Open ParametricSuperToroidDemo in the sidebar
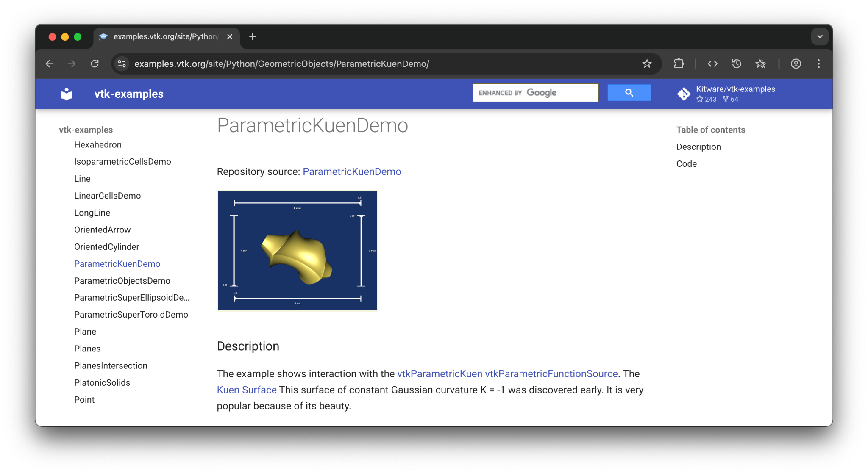Viewport: 868px width, 473px height. tap(131, 315)
